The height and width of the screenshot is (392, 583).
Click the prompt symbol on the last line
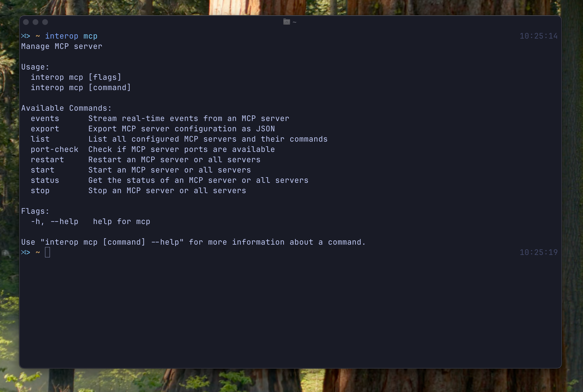pyautogui.click(x=25, y=252)
